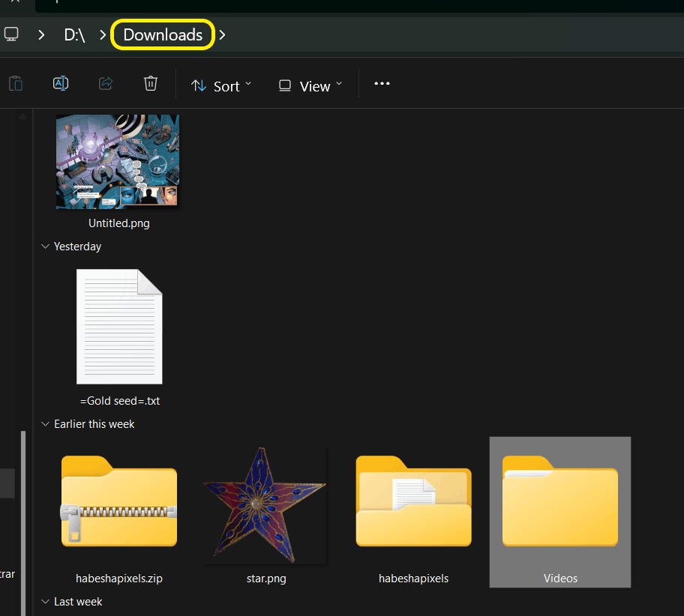Expand chevron after Downloads breadcrumb
Image resolution: width=684 pixels, height=616 pixels.
click(x=222, y=35)
